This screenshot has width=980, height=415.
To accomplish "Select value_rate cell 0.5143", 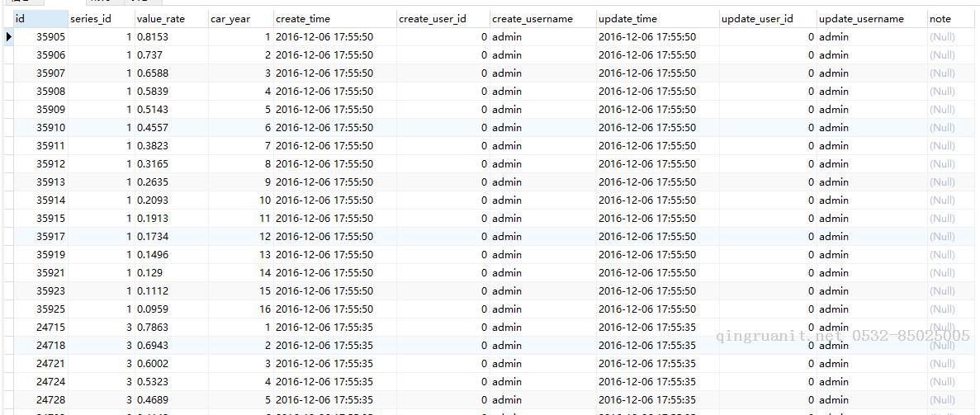I will point(171,110).
